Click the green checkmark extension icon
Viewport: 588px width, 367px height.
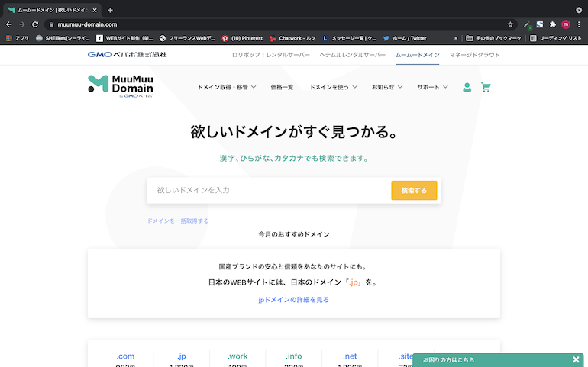click(527, 25)
